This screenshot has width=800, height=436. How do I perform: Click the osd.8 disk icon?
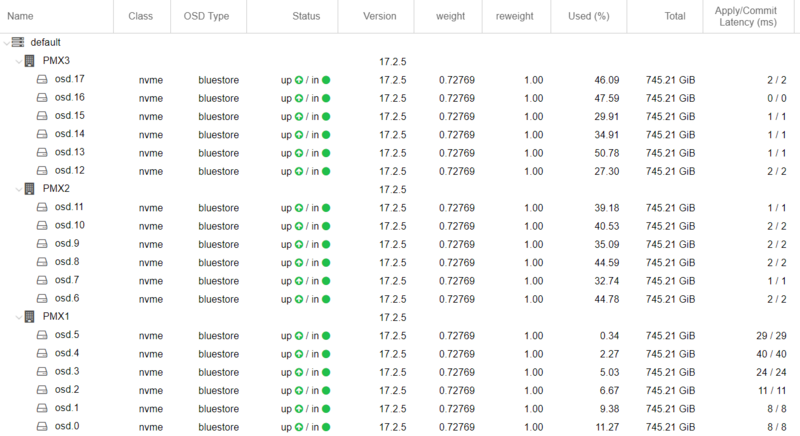[42, 262]
